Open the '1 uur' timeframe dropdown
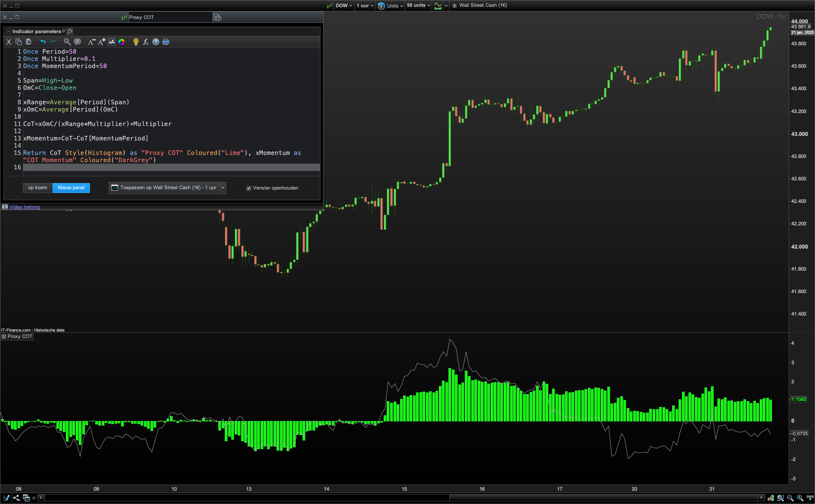 [365, 5]
